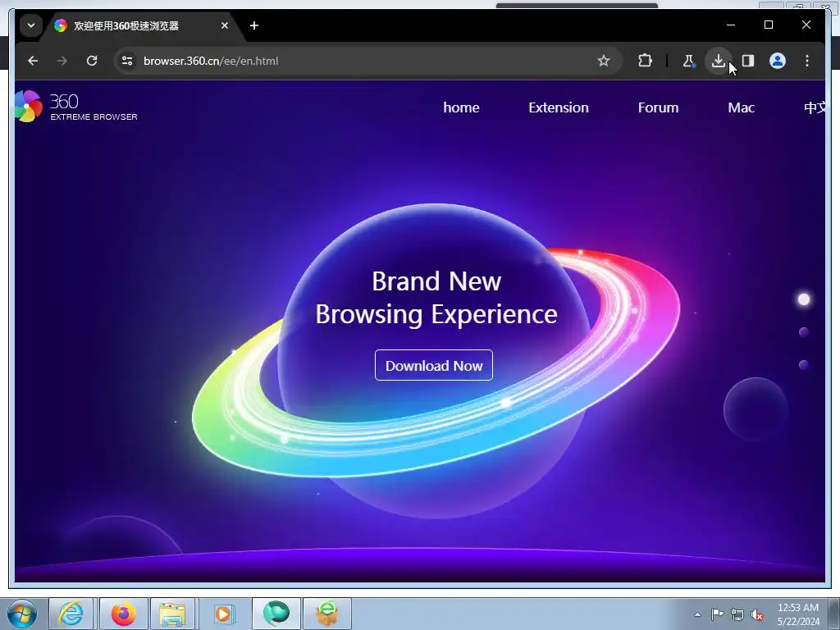Open Action Center flag icon
840x630 pixels.
717,614
